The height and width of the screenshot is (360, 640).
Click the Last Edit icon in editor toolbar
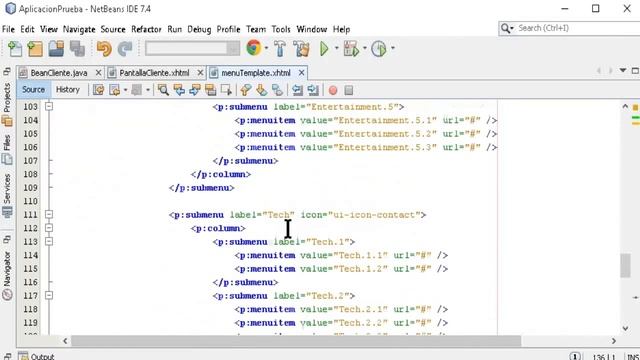click(98, 90)
